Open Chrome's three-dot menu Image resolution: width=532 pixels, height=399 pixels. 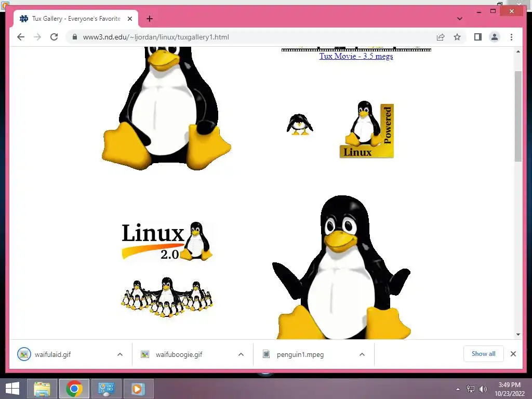tap(511, 37)
